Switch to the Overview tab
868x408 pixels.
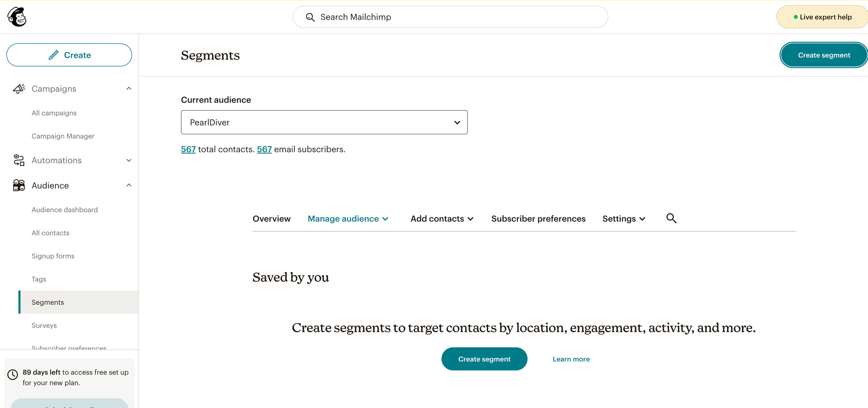tap(271, 219)
